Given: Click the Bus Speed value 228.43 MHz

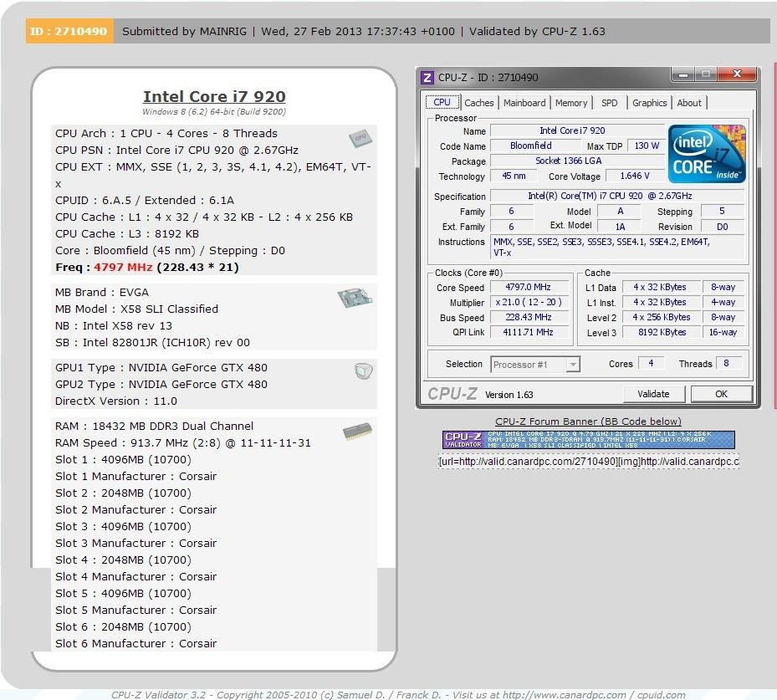Looking at the screenshot, I should 529,317.
